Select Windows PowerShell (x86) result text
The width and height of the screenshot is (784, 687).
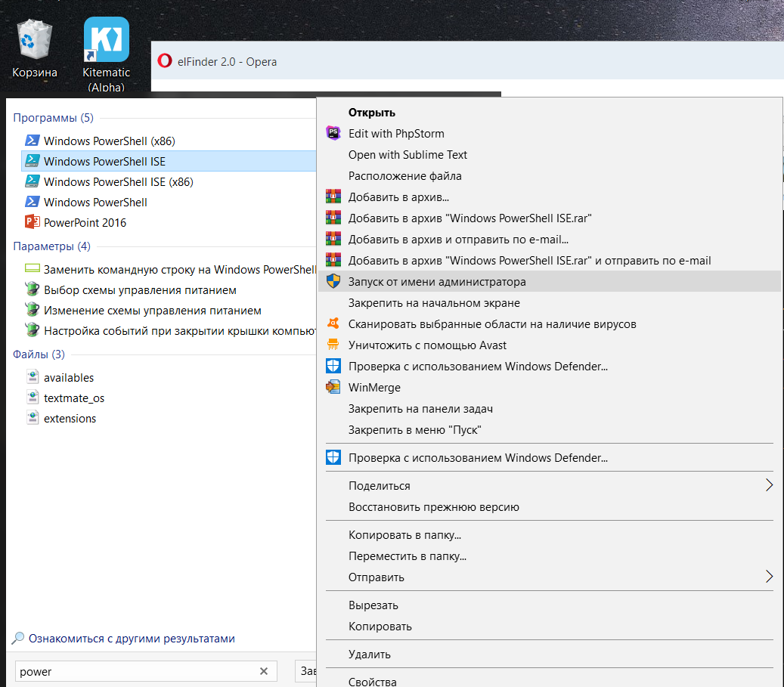click(110, 141)
